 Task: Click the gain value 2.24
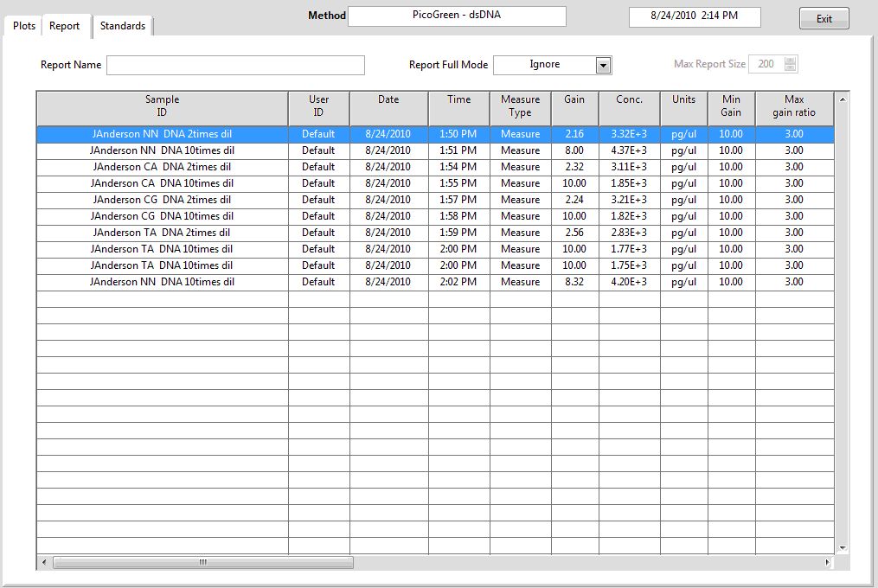click(x=574, y=200)
